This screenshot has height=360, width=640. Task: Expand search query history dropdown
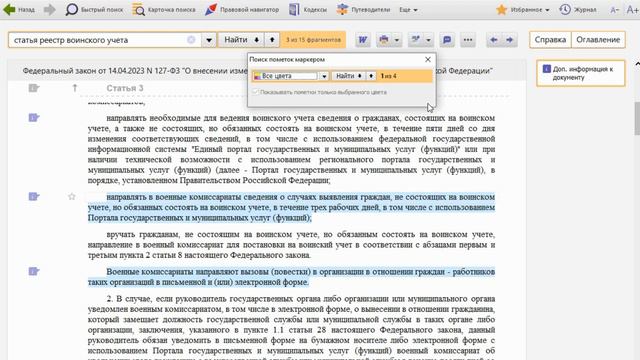coord(209,40)
